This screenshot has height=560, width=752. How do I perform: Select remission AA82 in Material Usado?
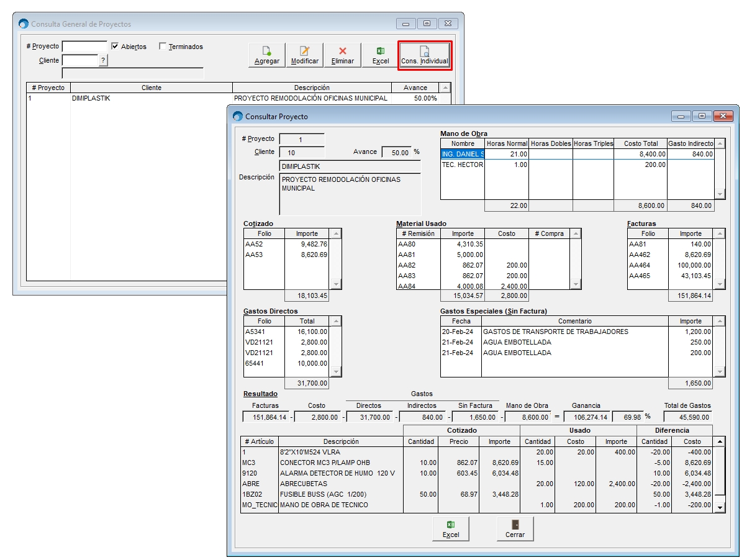coord(417,265)
